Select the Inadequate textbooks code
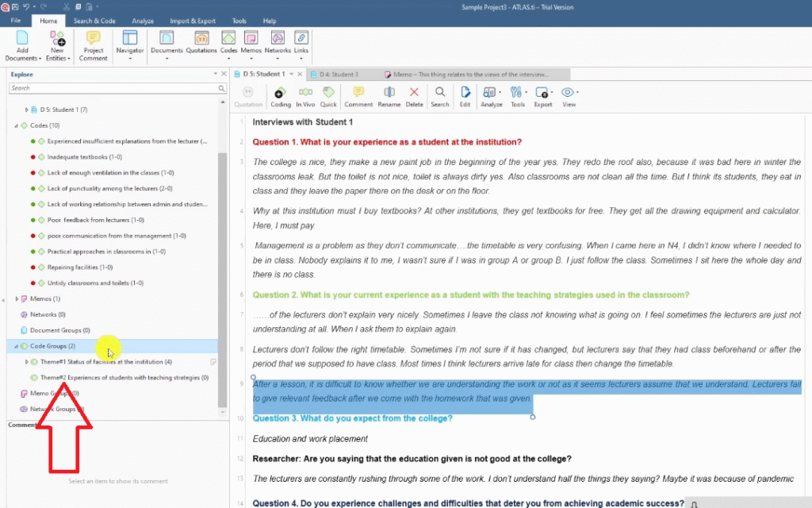Screen dimensions: 812x508 [x=84, y=157]
